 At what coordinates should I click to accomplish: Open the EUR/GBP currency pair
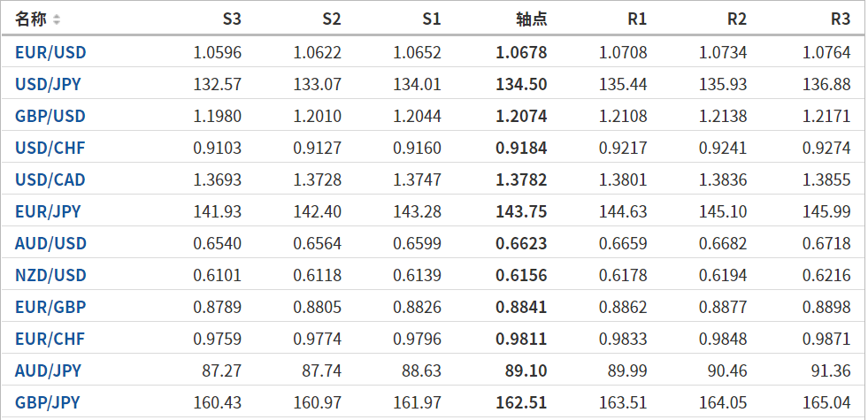pos(50,307)
